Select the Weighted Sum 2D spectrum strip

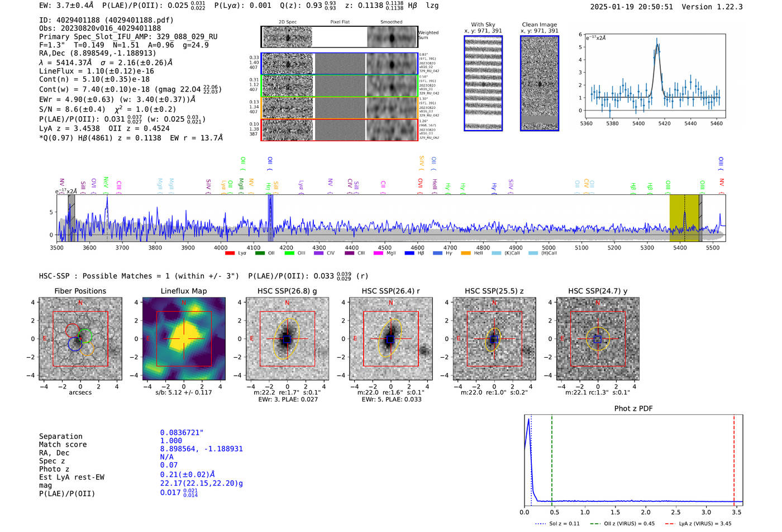[x=340, y=37]
